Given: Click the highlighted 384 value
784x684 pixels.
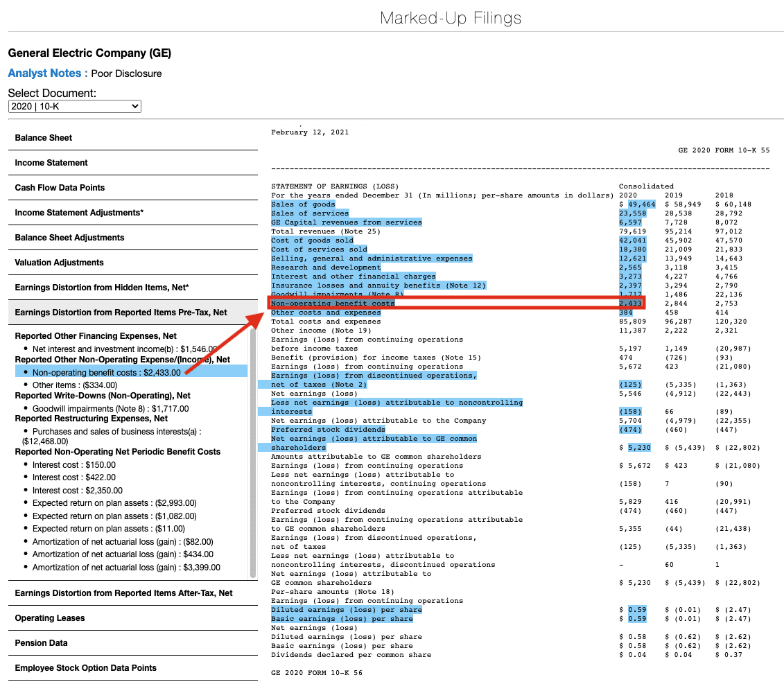Looking at the screenshot, I should click(x=626, y=313).
